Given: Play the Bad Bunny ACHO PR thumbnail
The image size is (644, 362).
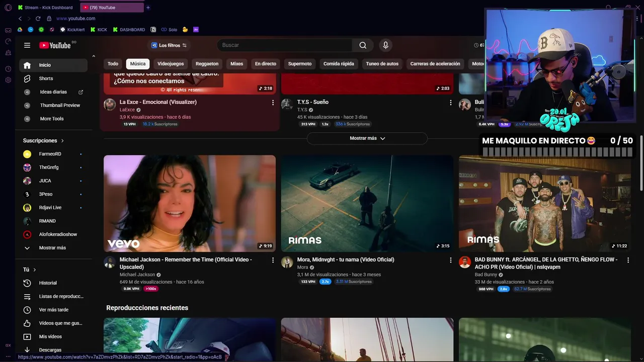Looking at the screenshot, I should tap(545, 203).
